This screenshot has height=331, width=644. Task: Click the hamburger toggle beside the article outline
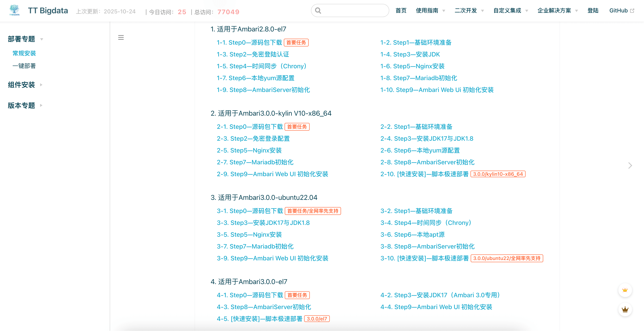pos(121,37)
